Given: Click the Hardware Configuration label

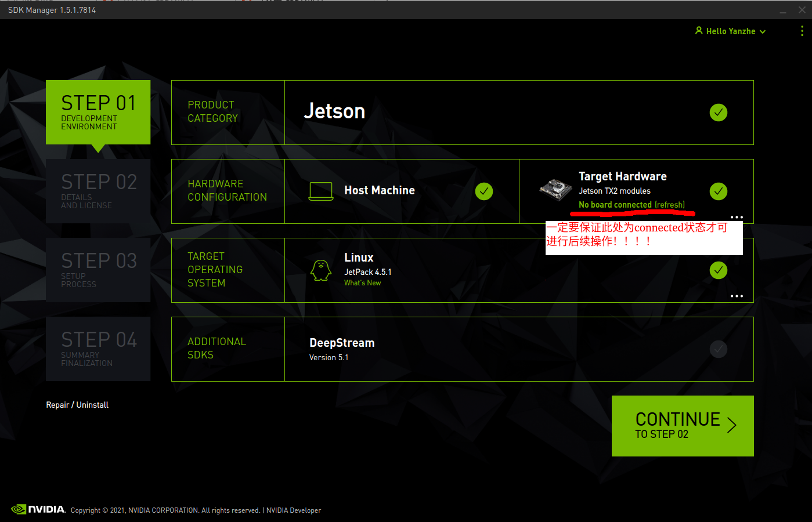Looking at the screenshot, I should pyautogui.click(x=227, y=190).
